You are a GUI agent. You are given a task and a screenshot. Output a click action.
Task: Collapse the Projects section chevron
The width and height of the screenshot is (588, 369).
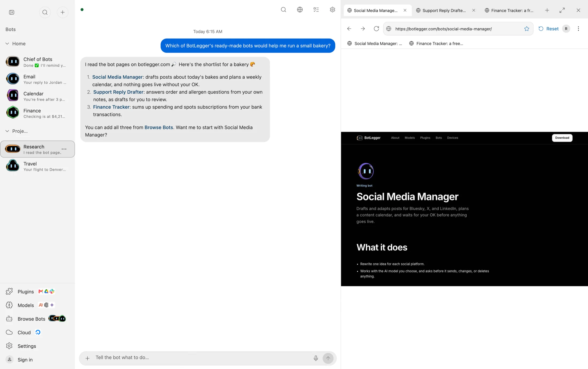(7, 131)
